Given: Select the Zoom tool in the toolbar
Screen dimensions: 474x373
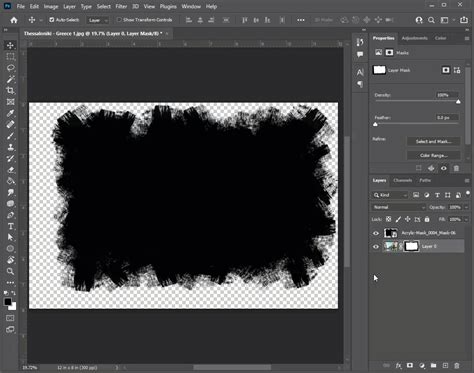Looking at the screenshot, I should tap(10, 271).
